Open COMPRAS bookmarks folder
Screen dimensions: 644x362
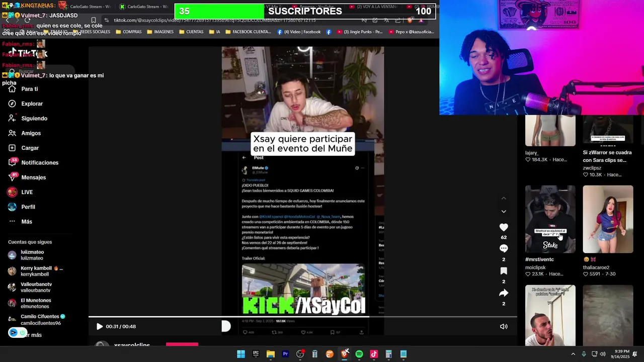129,32
